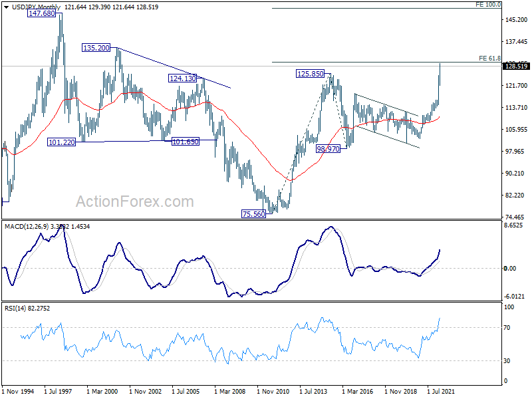Select the 135.200 price label
The width and height of the screenshot is (532, 399).
point(96,48)
